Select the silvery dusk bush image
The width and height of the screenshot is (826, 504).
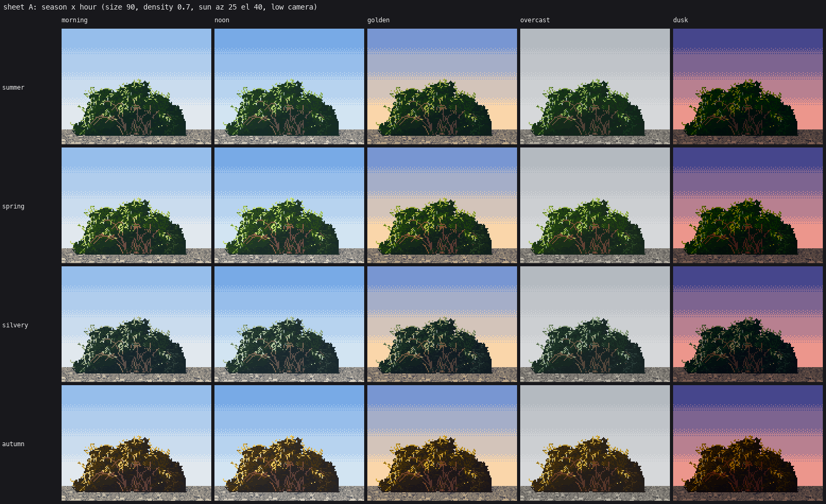click(x=748, y=324)
